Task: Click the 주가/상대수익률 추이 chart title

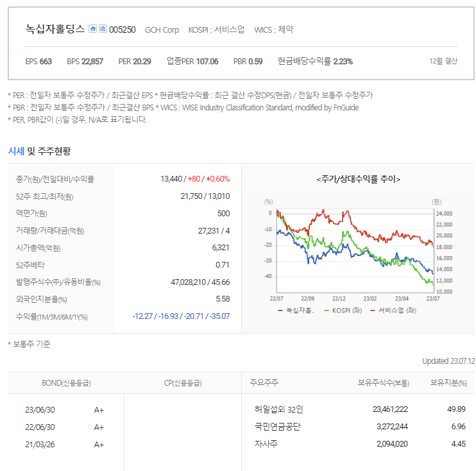Action: click(358, 179)
